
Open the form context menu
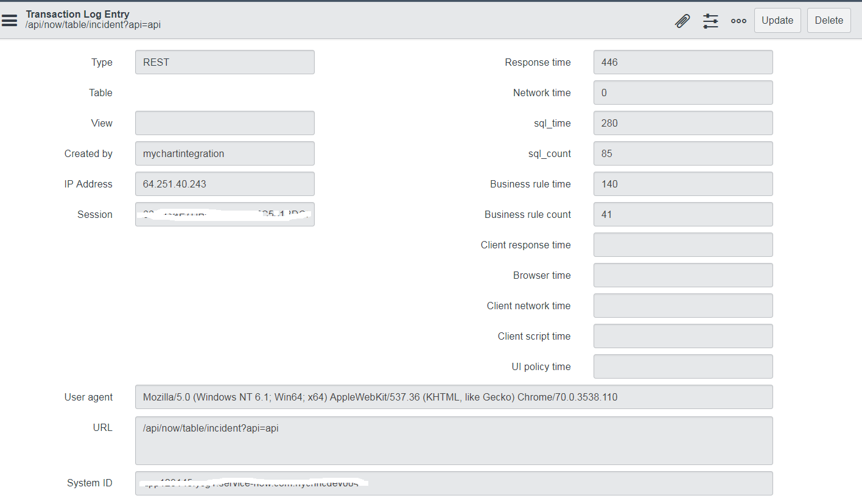[x=9, y=20]
